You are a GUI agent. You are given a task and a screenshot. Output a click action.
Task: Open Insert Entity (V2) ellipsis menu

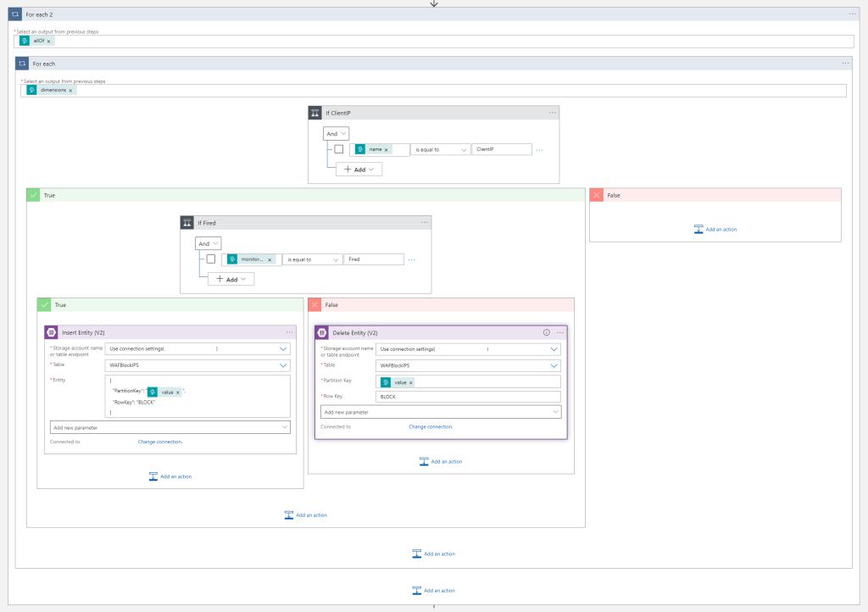(x=290, y=332)
